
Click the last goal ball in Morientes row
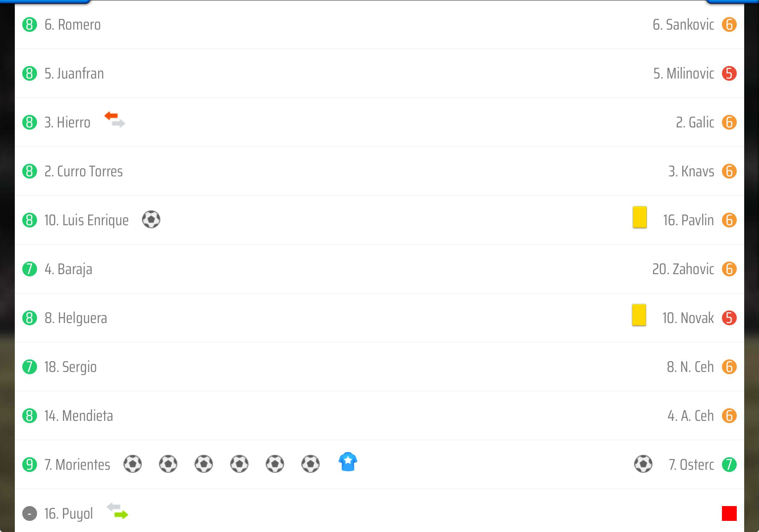tap(311, 464)
